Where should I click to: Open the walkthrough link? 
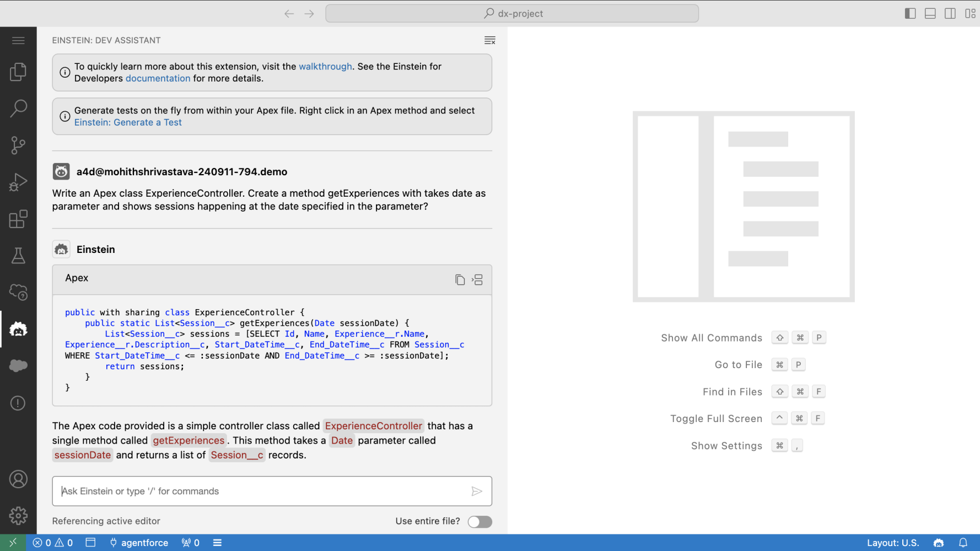(x=325, y=66)
